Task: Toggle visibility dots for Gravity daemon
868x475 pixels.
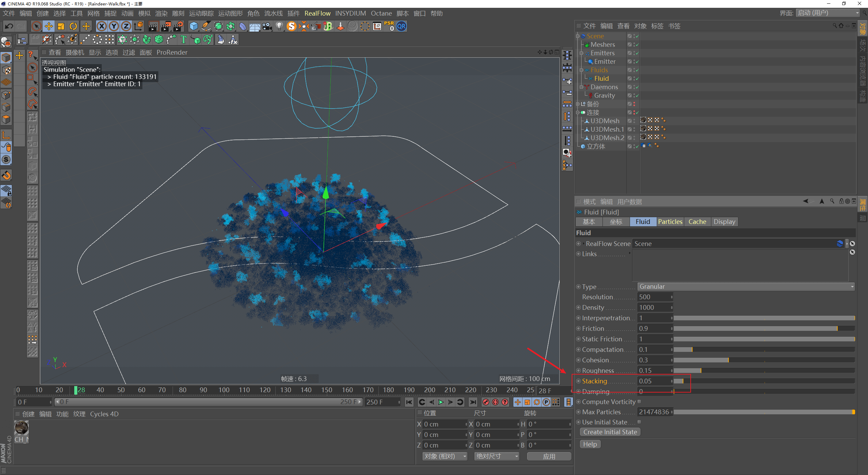Action: (634, 95)
